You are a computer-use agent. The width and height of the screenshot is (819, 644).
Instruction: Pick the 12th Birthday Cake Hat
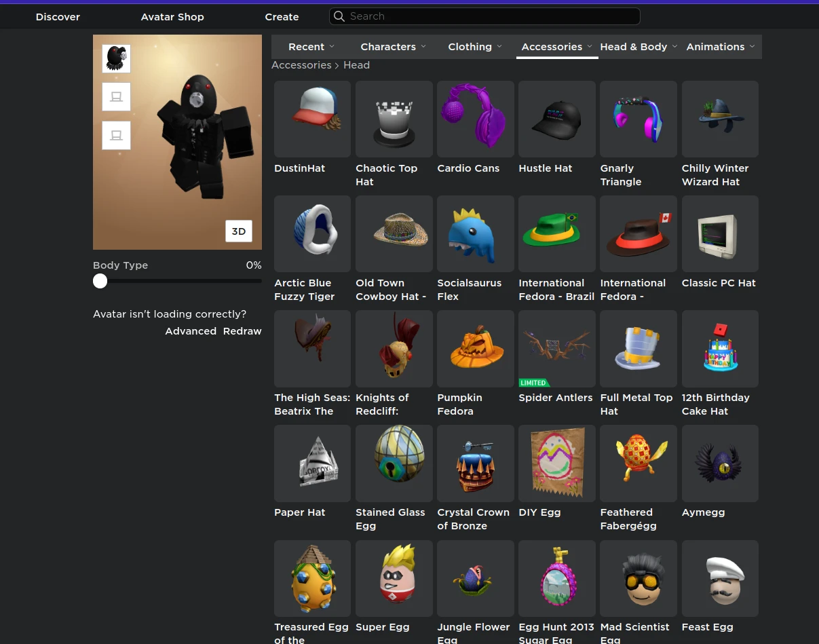(719, 349)
